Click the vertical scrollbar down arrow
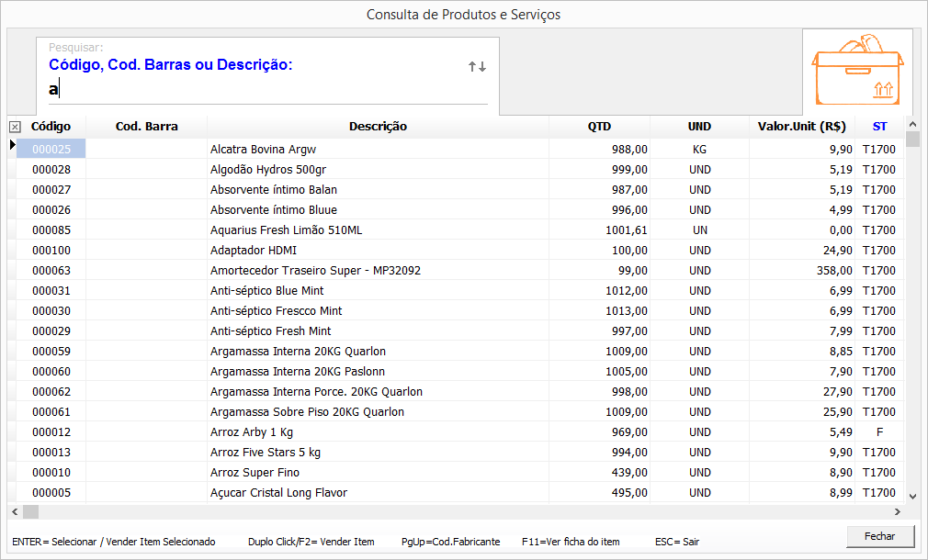Image resolution: width=928 pixels, height=560 pixels. click(912, 497)
